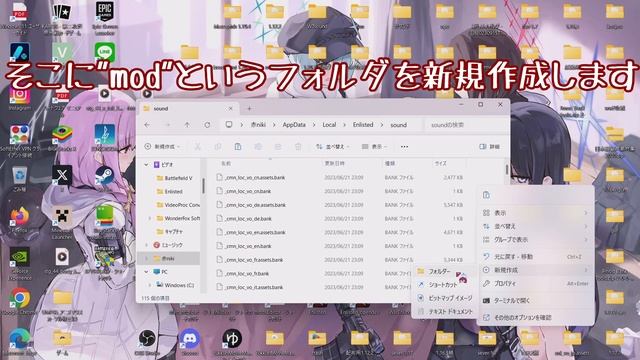Expand the WonderFox Soft folder node
Viewport: 640px width, 360px height.
[150, 218]
